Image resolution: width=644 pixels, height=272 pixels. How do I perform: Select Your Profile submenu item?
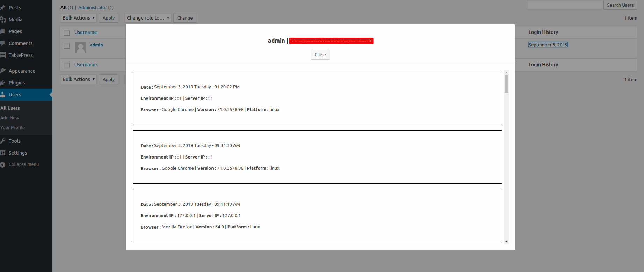13,128
